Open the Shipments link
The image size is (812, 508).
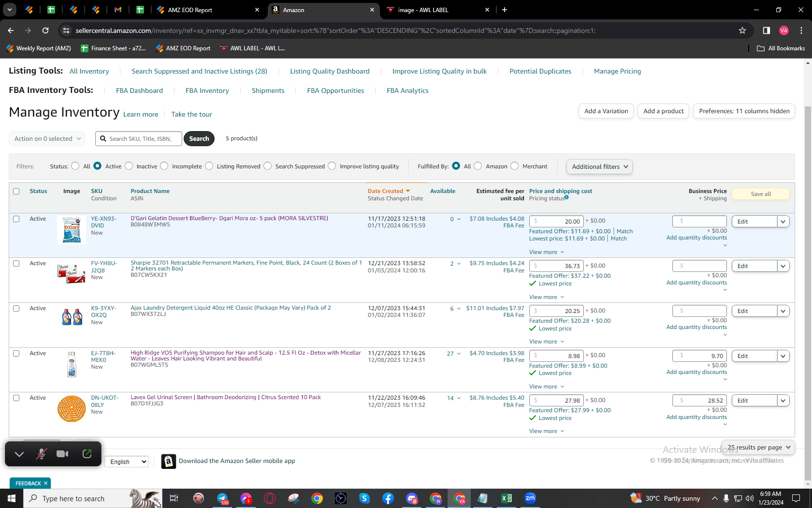(x=268, y=90)
